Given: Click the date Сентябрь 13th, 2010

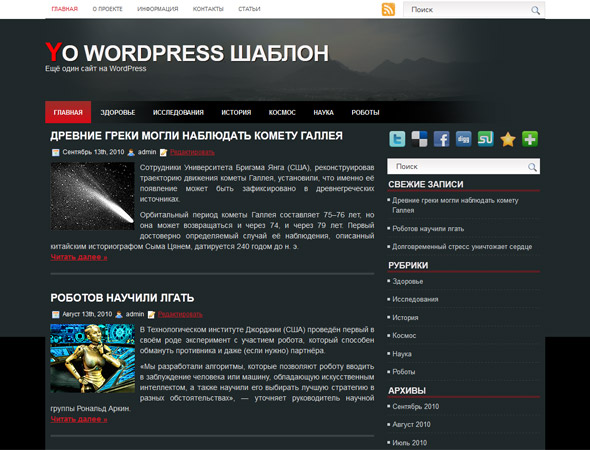Looking at the screenshot, I should [x=93, y=152].
